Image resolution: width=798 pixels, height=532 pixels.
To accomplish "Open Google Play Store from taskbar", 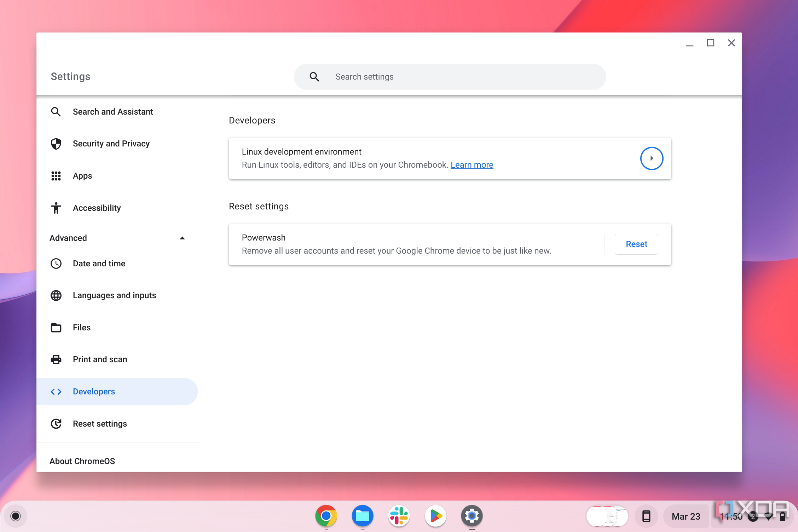I will click(x=435, y=515).
